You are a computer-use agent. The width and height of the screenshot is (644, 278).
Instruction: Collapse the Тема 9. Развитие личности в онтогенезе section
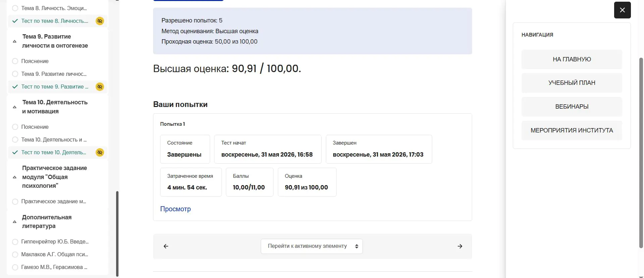pyautogui.click(x=14, y=41)
